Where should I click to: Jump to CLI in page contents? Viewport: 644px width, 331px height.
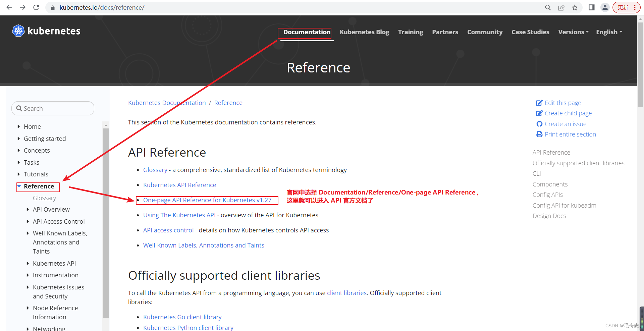pyautogui.click(x=537, y=173)
